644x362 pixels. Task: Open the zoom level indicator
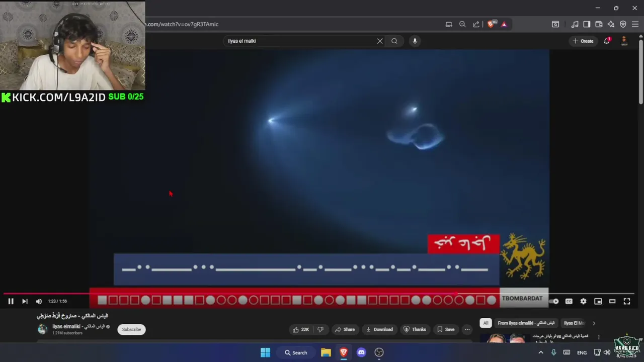click(x=462, y=24)
